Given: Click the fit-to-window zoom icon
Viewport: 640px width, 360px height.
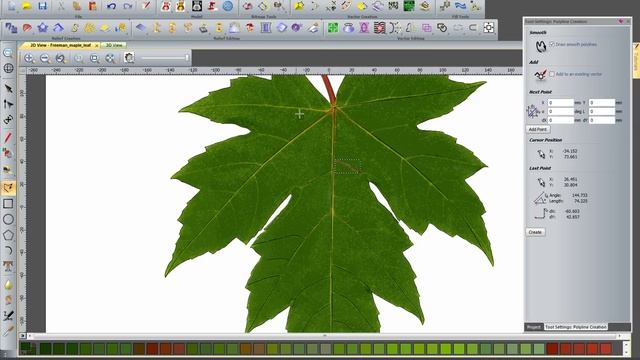Looking at the screenshot, I should pyautogui.click(x=110, y=58).
